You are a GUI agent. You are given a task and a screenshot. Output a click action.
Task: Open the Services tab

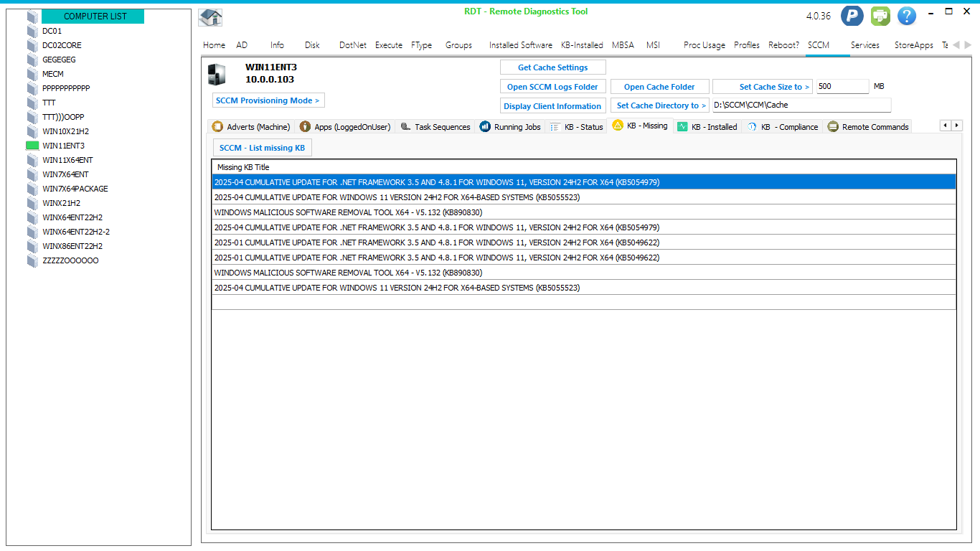tap(865, 44)
